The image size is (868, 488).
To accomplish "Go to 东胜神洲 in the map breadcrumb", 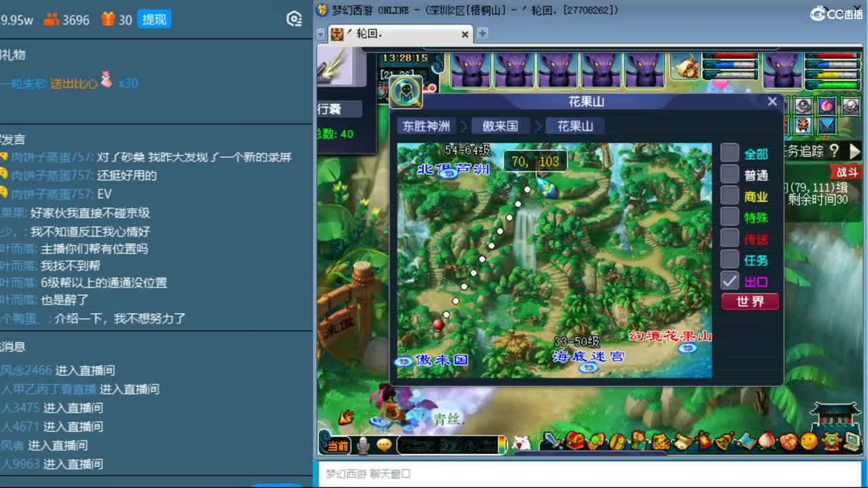I will [x=427, y=126].
